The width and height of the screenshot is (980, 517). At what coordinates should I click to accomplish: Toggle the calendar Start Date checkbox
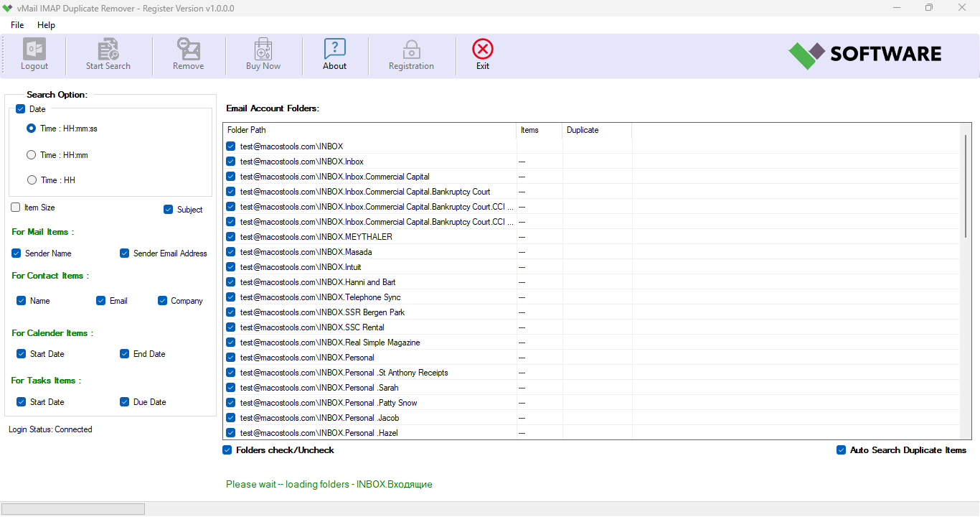pos(22,354)
